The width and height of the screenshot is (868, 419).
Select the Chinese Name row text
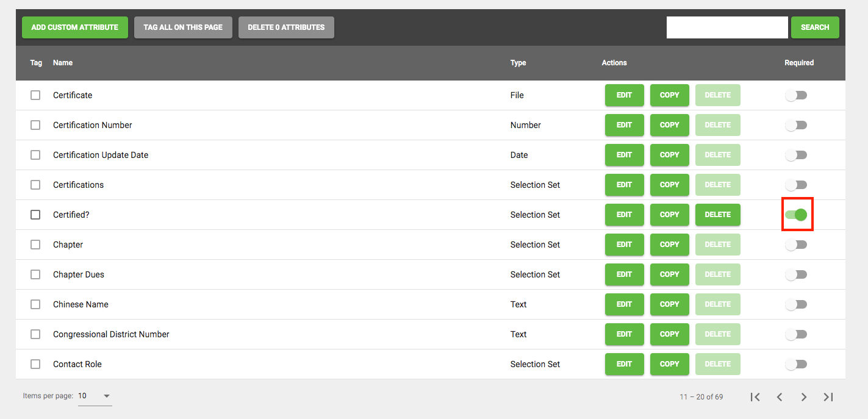point(81,304)
